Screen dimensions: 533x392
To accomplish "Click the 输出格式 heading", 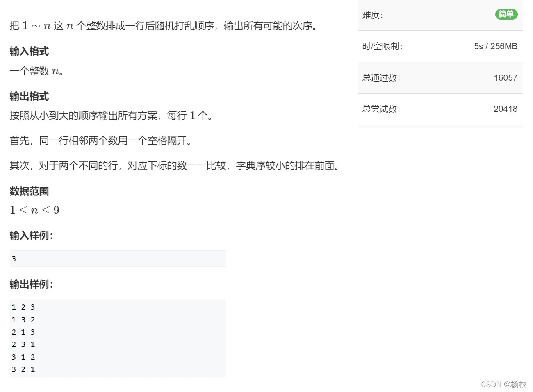I will pyautogui.click(x=29, y=96).
